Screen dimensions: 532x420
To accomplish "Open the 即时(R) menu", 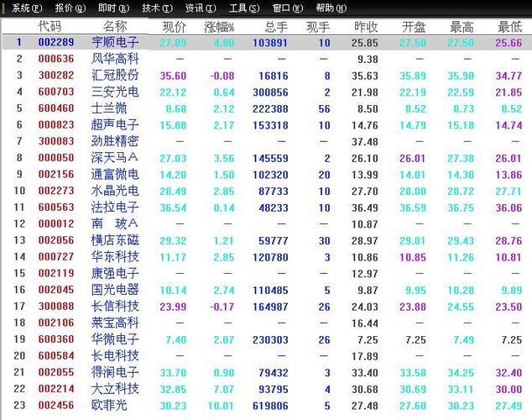I will pyautogui.click(x=113, y=8).
